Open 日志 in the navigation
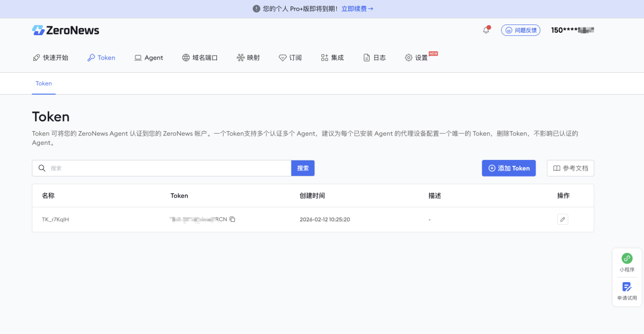 [374, 57]
